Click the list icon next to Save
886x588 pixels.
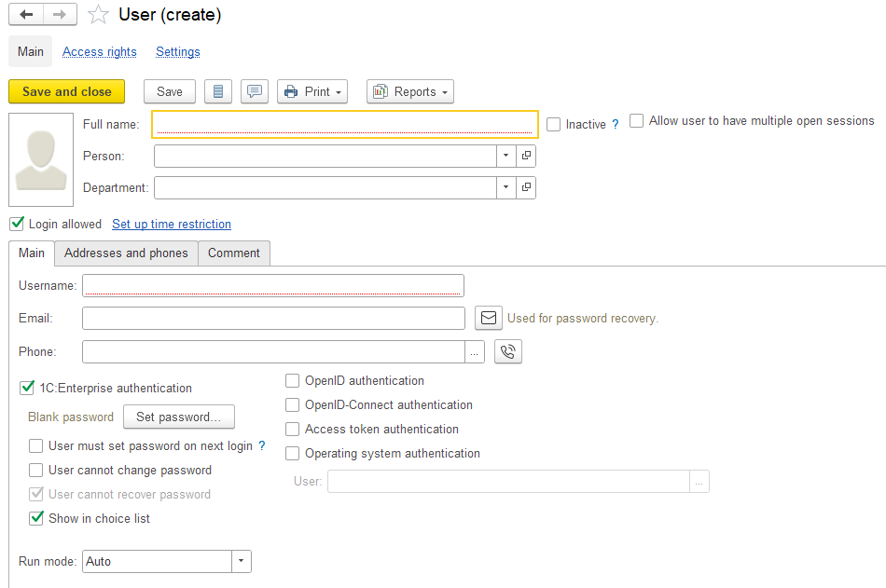(x=217, y=91)
